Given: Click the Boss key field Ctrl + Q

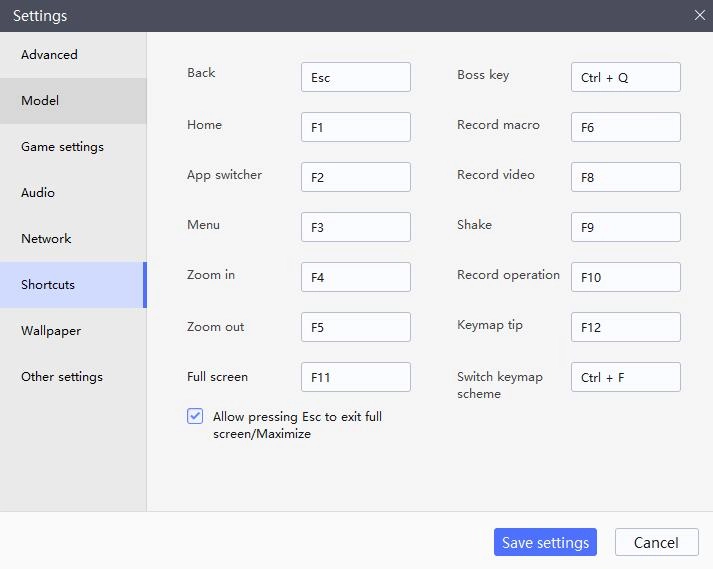Looking at the screenshot, I should 626,77.
